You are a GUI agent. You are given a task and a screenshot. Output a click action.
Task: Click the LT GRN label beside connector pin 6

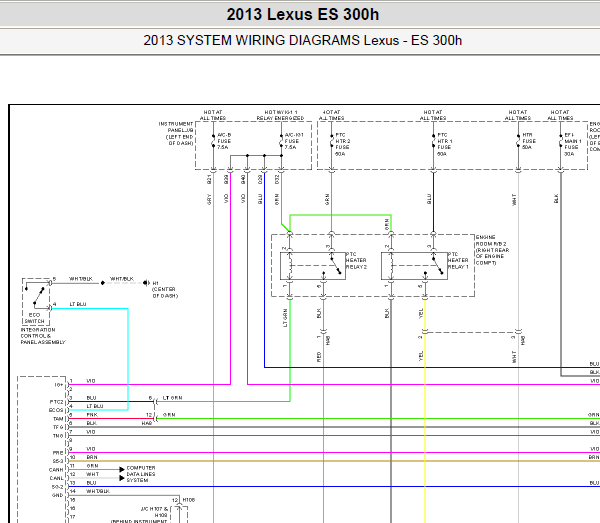coord(173,398)
